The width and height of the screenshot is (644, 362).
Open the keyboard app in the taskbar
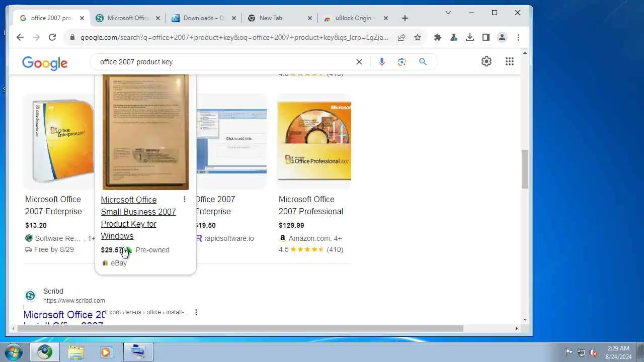click(x=138, y=351)
